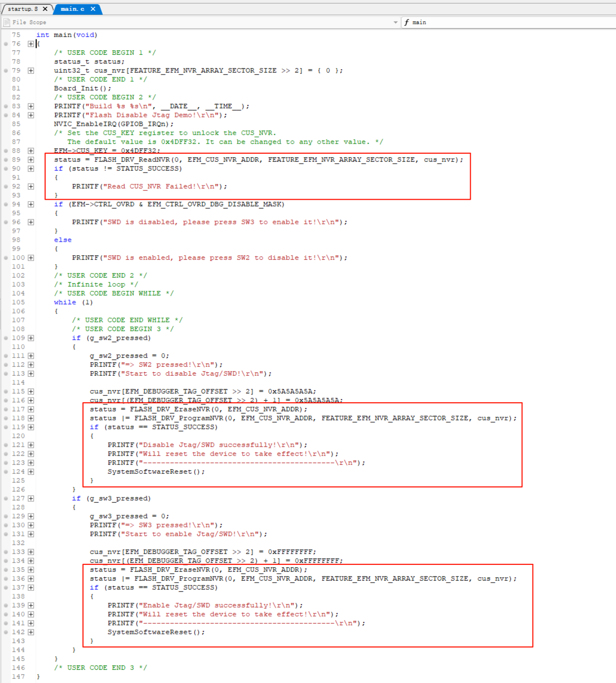Screen dimensions: 616x683
Task: Click line number 147
Action: (18, 677)
